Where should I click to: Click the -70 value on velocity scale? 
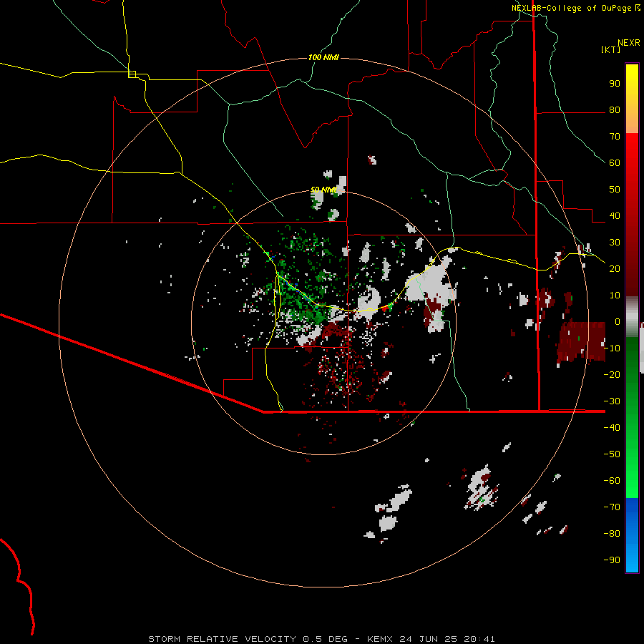point(612,507)
